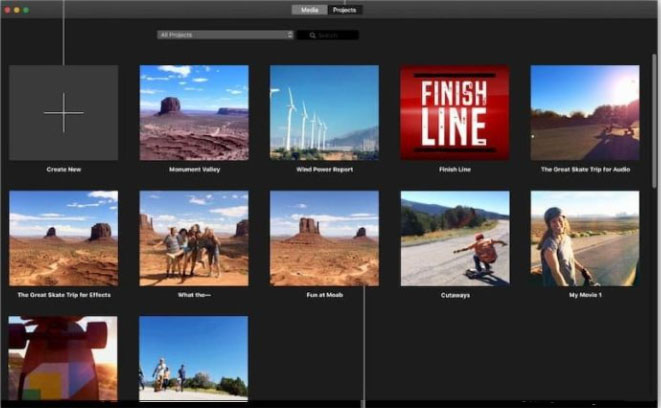
Task: Click the My Movie 1 title text
Action: tap(585, 295)
